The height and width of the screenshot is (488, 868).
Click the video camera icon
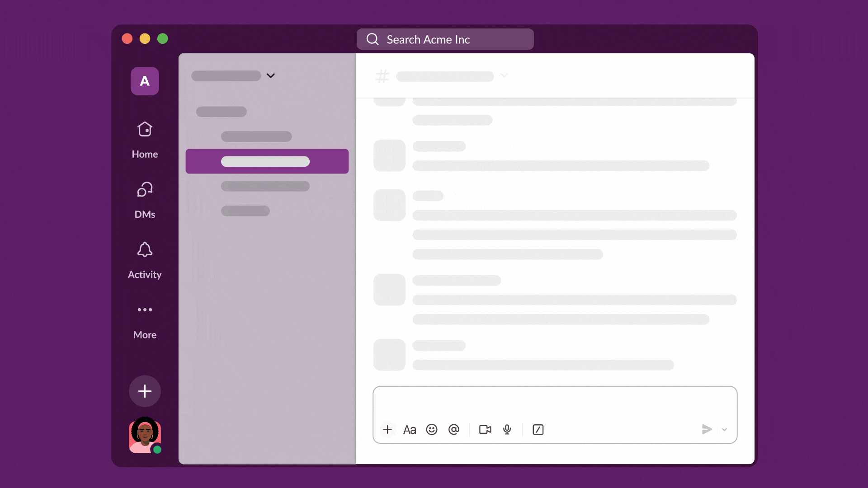[x=484, y=430]
